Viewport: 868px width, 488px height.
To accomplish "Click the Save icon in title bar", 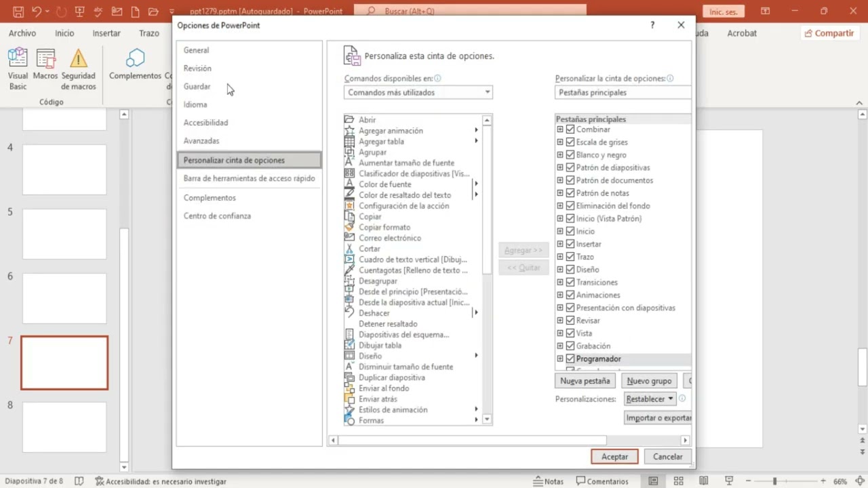I will coord(18,12).
